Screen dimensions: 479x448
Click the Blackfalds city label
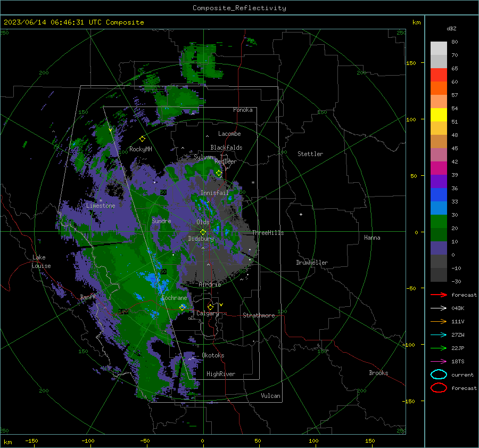[x=226, y=148]
